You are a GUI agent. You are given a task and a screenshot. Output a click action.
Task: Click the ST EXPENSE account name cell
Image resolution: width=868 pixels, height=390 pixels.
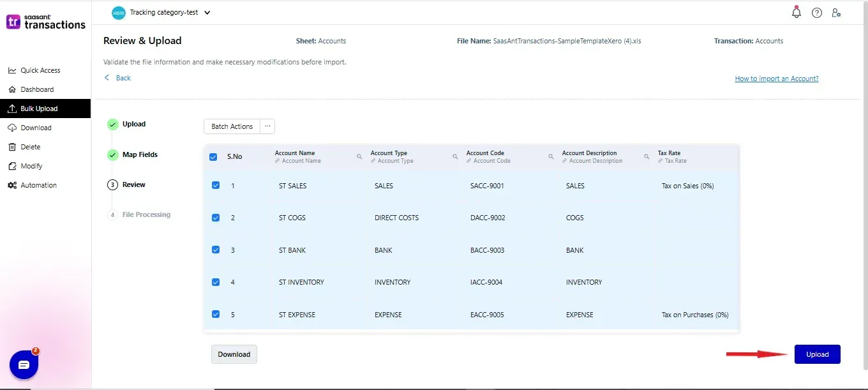point(297,315)
